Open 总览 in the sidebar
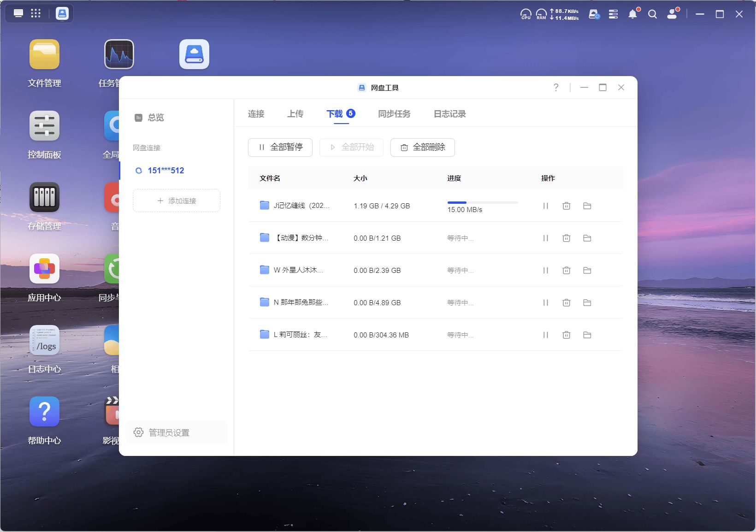Viewport: 756px width, 532px height. [x=156, y=118]
